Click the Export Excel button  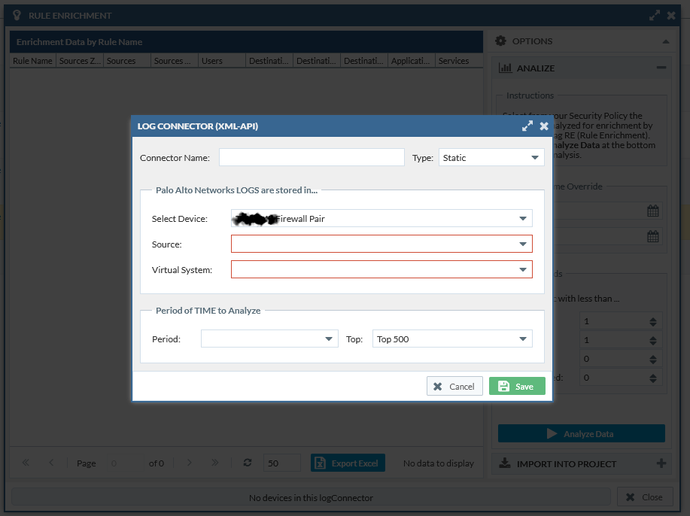point(347,463)
